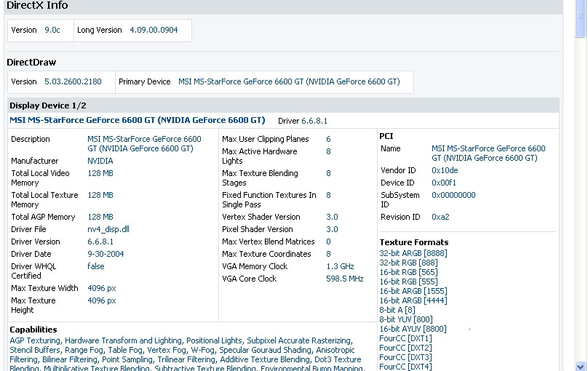Click AGP Texturing in capabilities list

[x=35, y=340]
